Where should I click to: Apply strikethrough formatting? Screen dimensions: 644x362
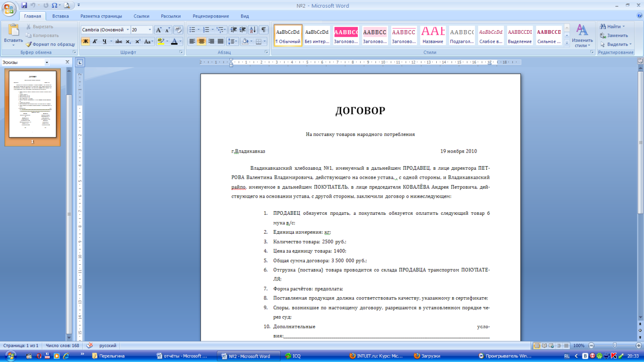119,41
